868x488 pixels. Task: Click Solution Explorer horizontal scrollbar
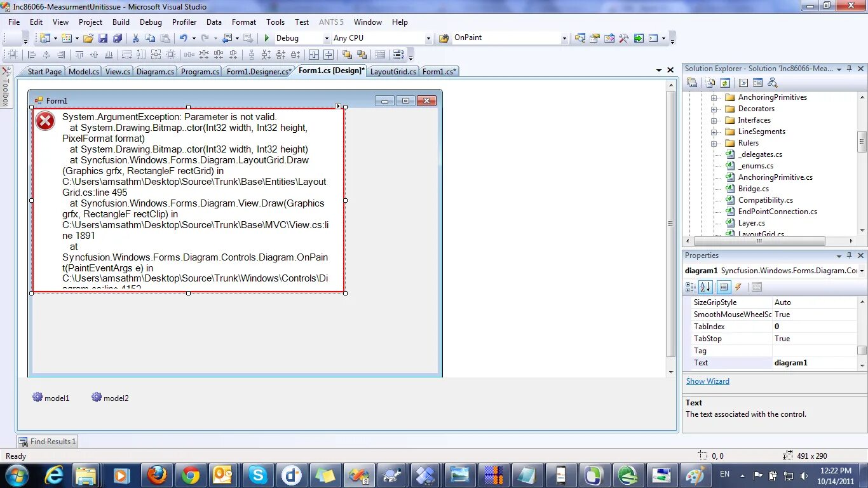pos(759,241)
